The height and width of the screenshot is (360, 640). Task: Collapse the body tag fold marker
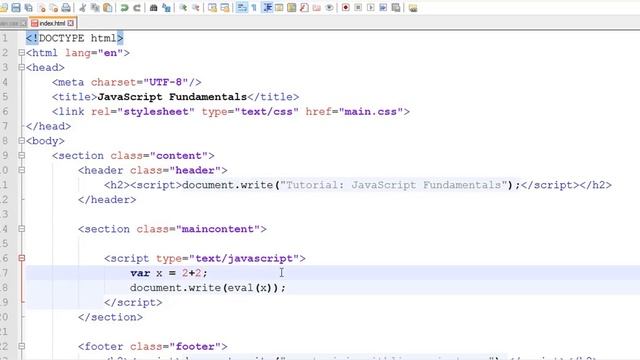tap(21, 141)
